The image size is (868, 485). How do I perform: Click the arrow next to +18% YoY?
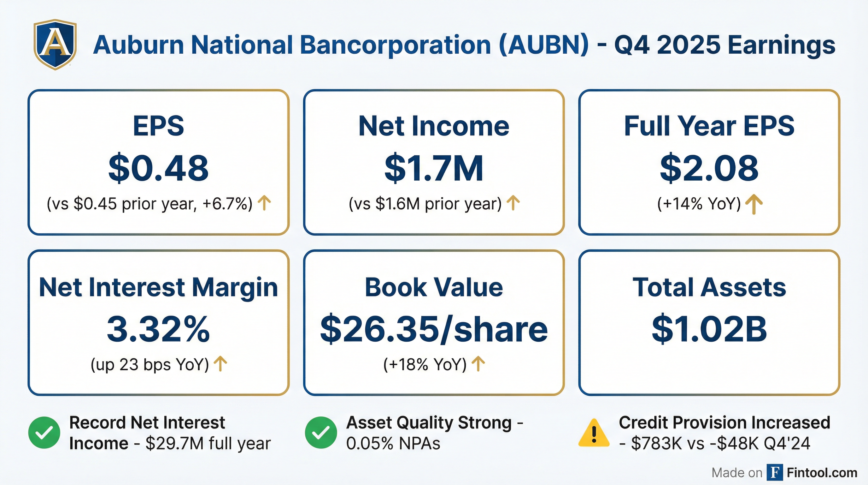pos(478,365)
